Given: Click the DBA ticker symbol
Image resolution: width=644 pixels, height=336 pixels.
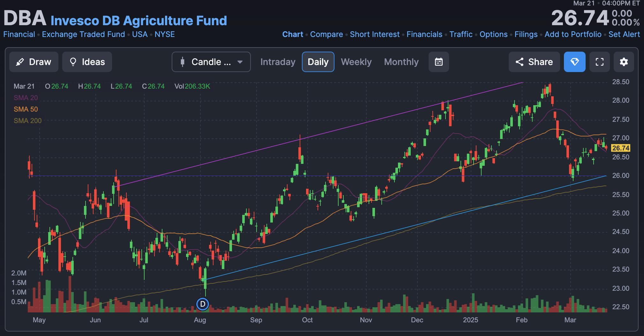Looking at the screenshot, I should pyautogui.click(x=25, y=18).
